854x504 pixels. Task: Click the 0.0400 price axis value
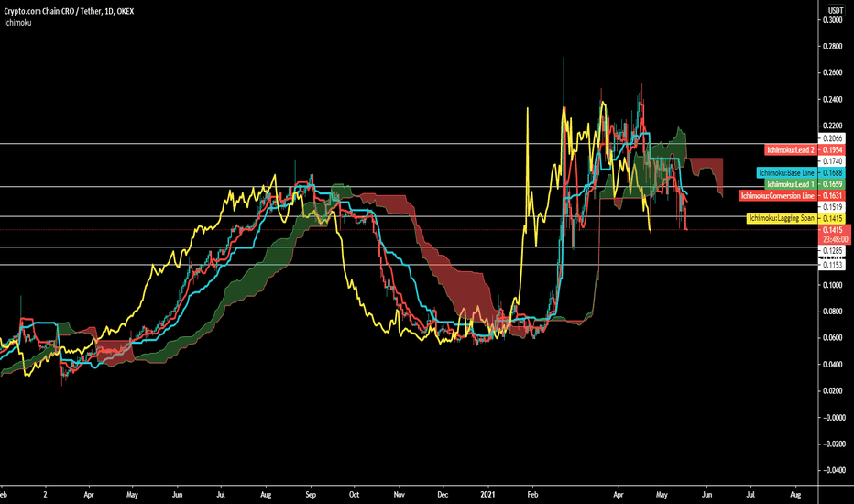(x=832, y=365)
